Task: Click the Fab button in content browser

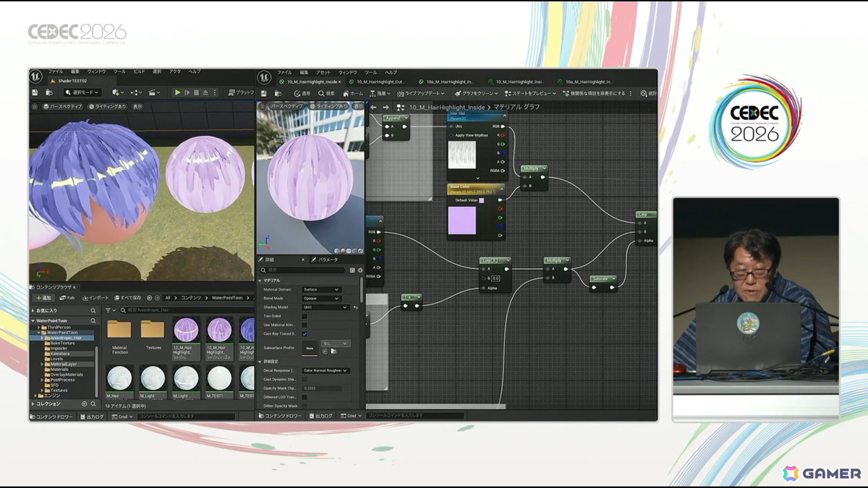Action: [67, 298]
